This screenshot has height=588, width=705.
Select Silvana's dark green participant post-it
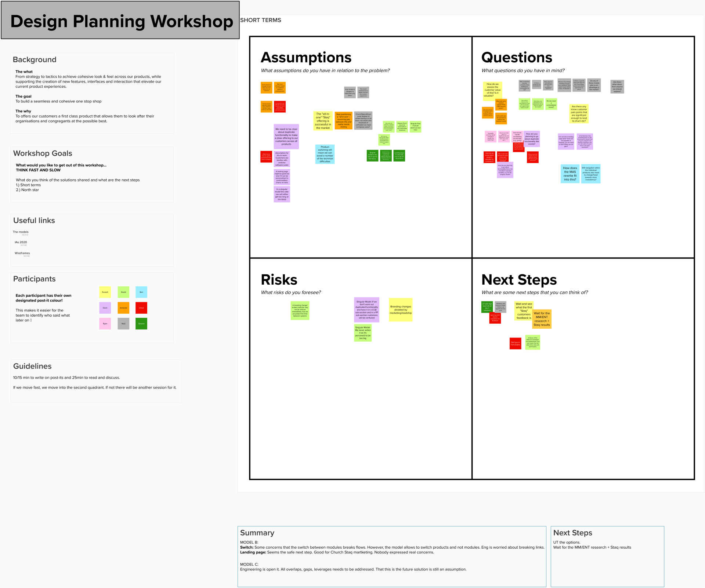(141, 324)
